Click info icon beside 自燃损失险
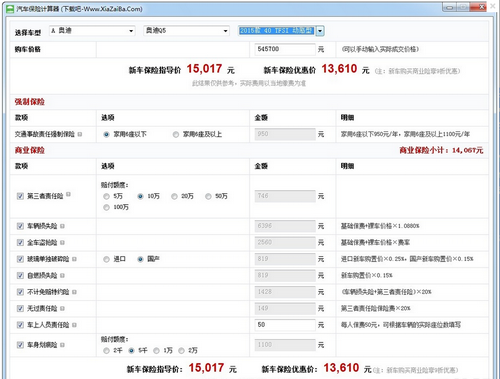The width and height of the screenshot is (500, 379). click(62, 276)
